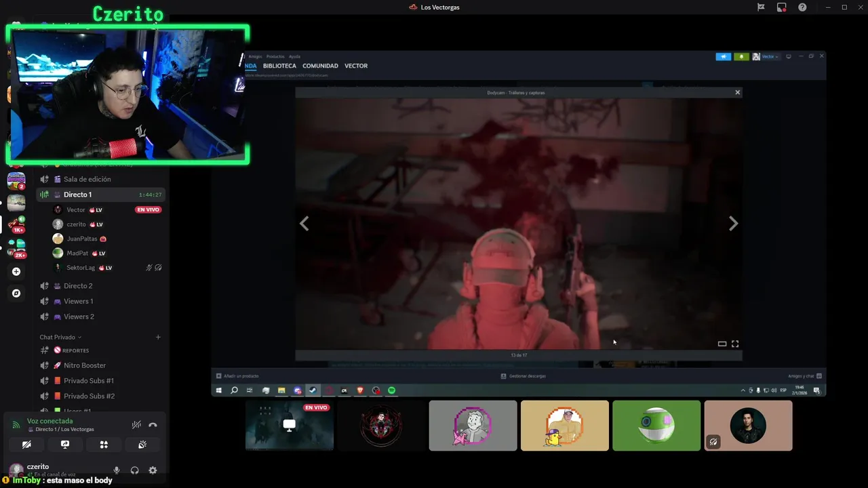Deafen audio with headphones icon
This screenshot has width=868, height=488.
(x=135, y=470)
